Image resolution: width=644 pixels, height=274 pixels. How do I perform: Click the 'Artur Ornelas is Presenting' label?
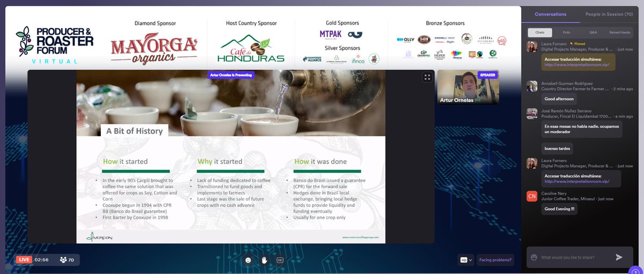231,75
